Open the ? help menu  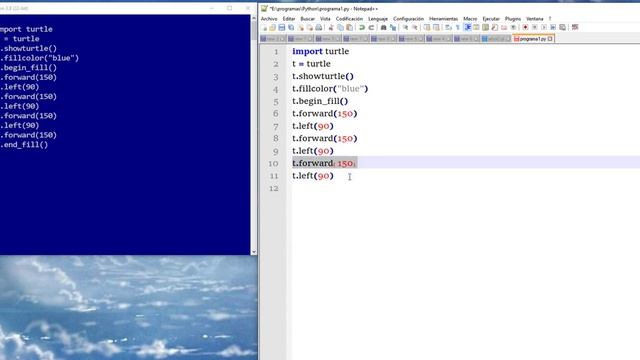tap(550, 19)
